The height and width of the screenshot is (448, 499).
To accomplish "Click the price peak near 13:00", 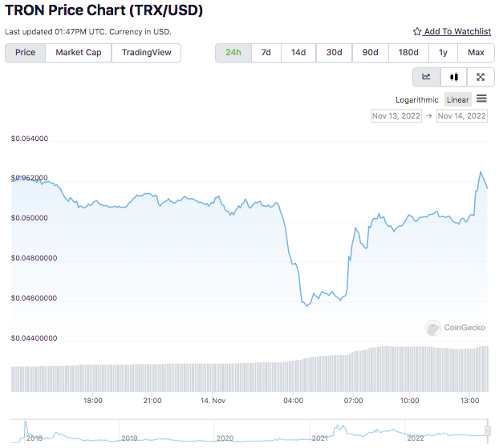I will (x=481, y=172).
